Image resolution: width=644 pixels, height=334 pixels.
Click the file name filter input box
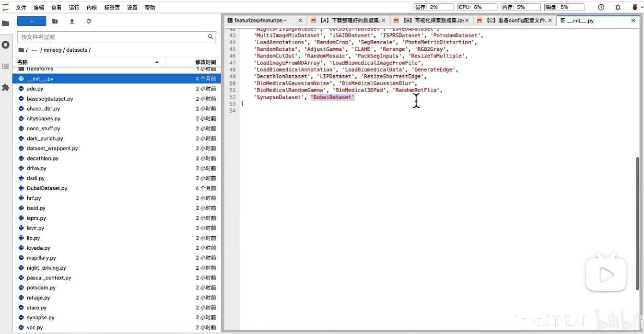click(113, 37)
